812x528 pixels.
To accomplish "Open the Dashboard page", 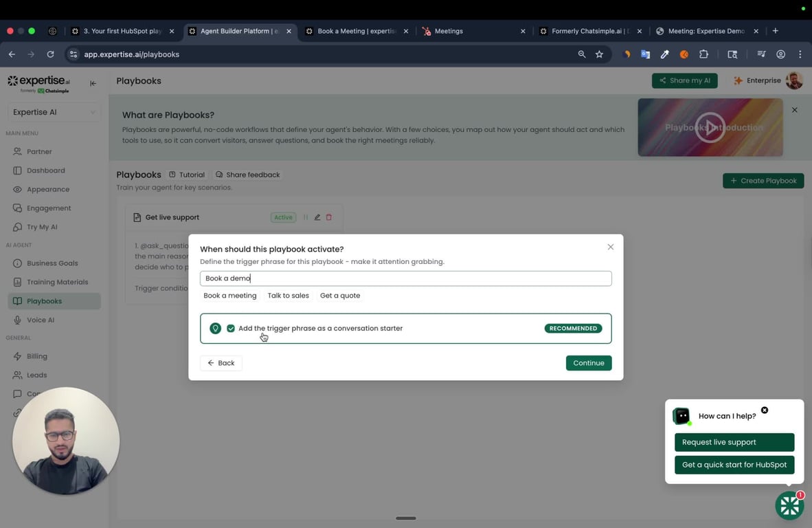I will 54,170.
